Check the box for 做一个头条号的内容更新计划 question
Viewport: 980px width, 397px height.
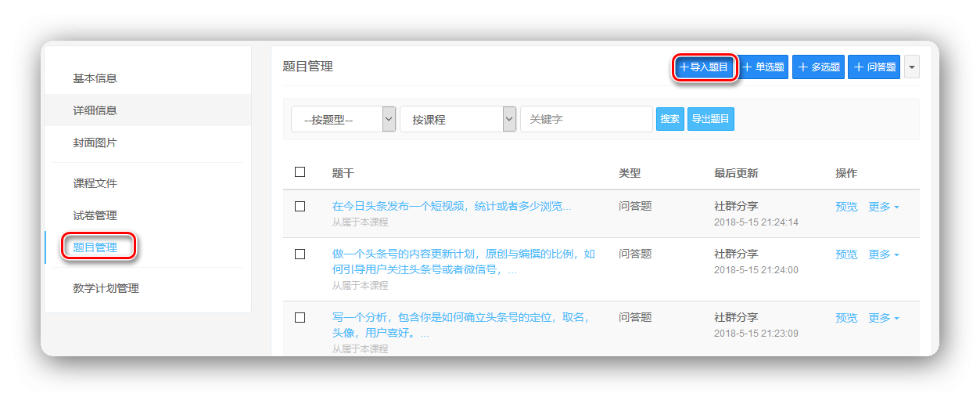(x=300, y=254)
